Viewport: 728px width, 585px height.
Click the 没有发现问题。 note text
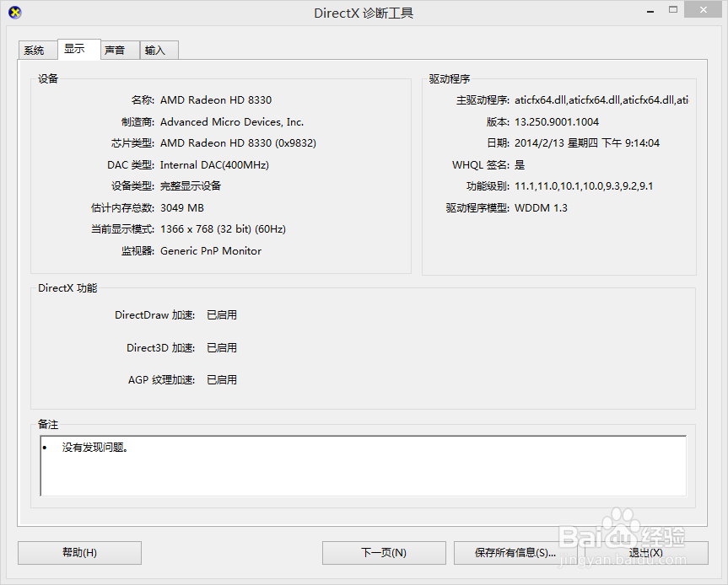pos(95,448)
